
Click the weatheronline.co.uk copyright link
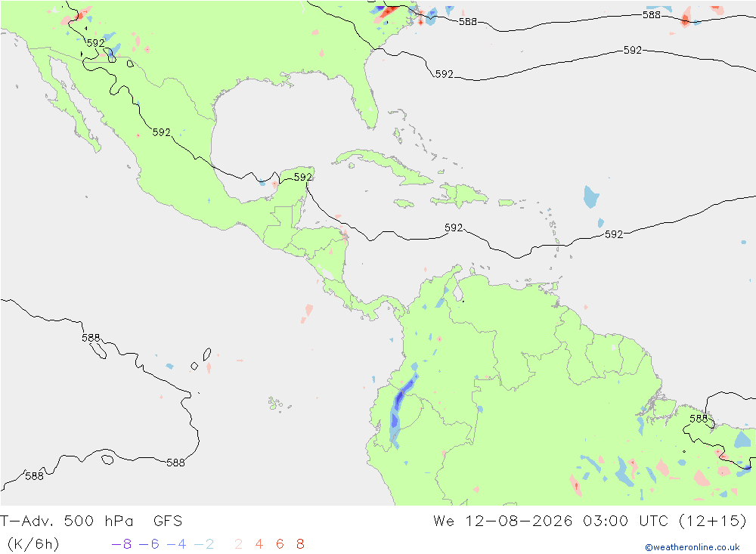pos(692,547)
